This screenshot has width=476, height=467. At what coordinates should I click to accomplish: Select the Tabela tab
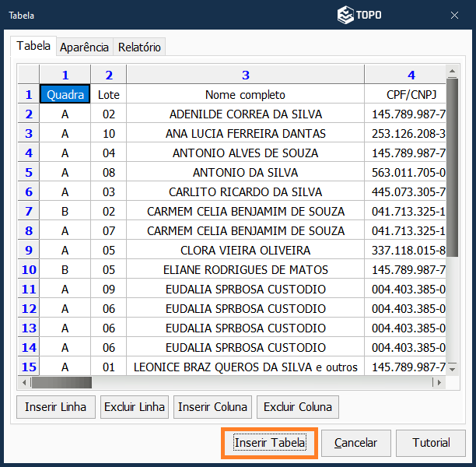pos(33,46)
